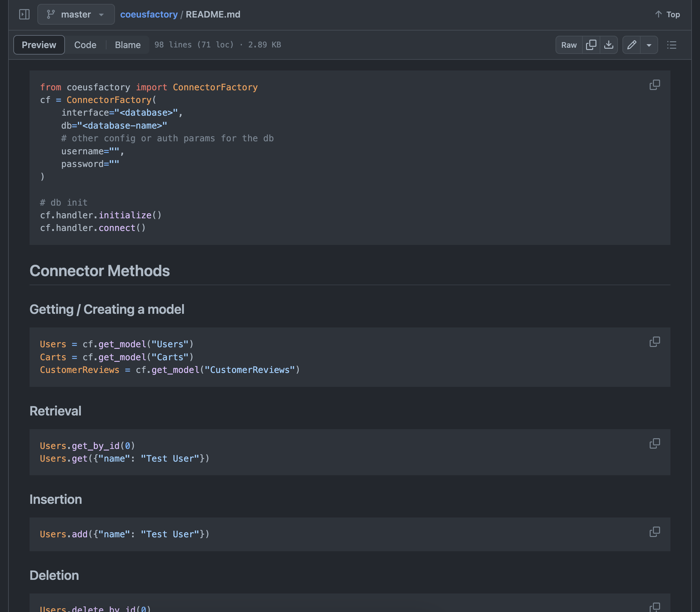Open more edit options dropdown arrow

pos(649,45)
